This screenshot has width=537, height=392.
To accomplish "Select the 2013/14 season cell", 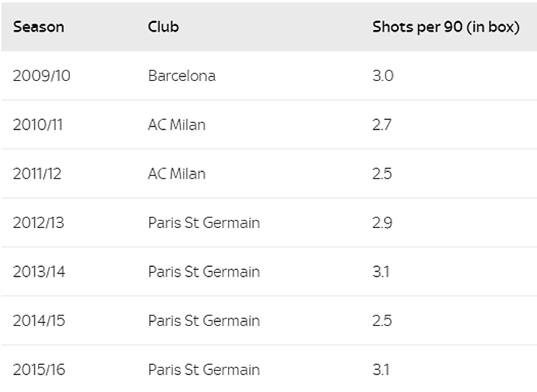I will pos(39,271).
